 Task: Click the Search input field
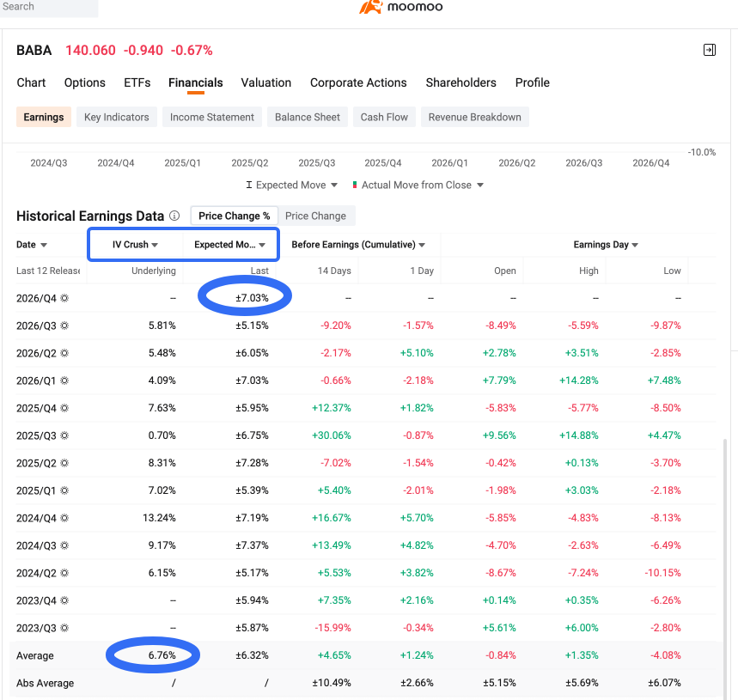tap(49, 7)
